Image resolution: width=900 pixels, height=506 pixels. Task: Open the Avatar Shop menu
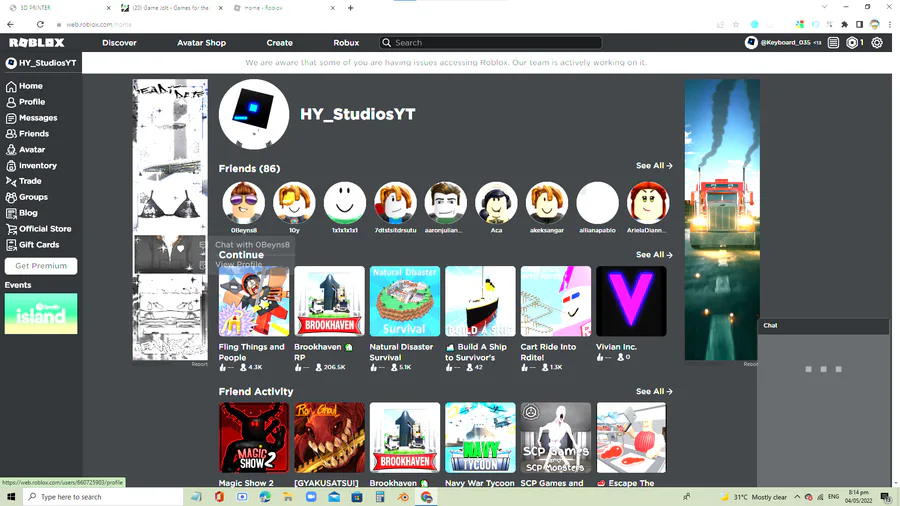coord(201,42)
